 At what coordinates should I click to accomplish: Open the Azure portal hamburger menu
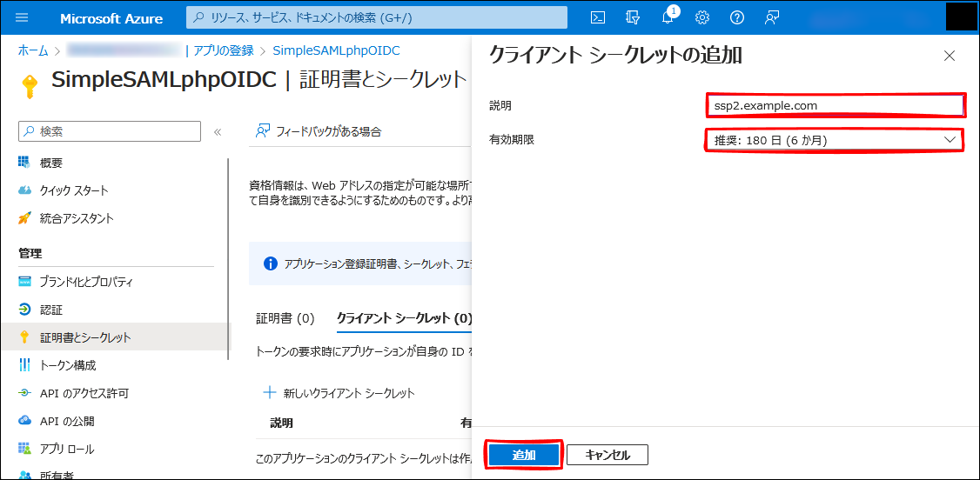point(22,17)
